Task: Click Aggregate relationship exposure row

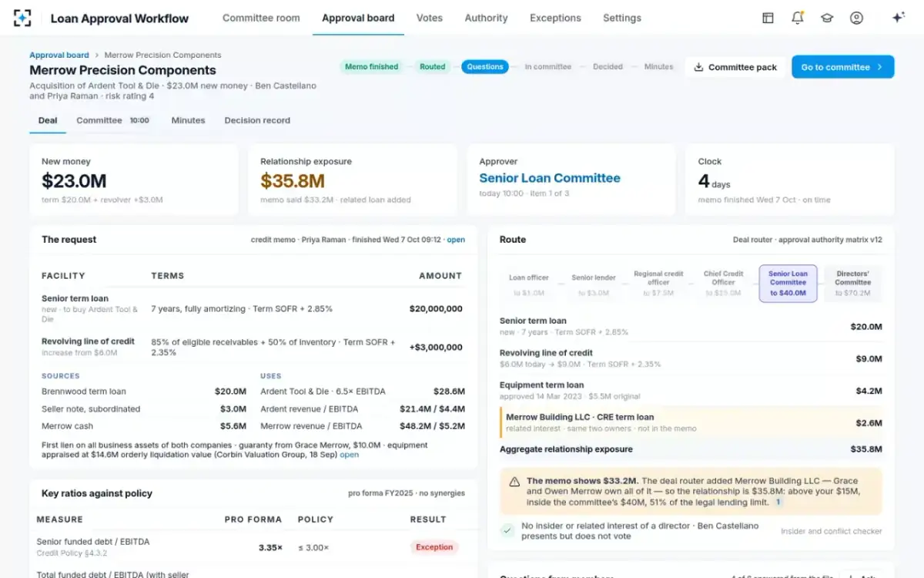Action: tap(691, 449)
